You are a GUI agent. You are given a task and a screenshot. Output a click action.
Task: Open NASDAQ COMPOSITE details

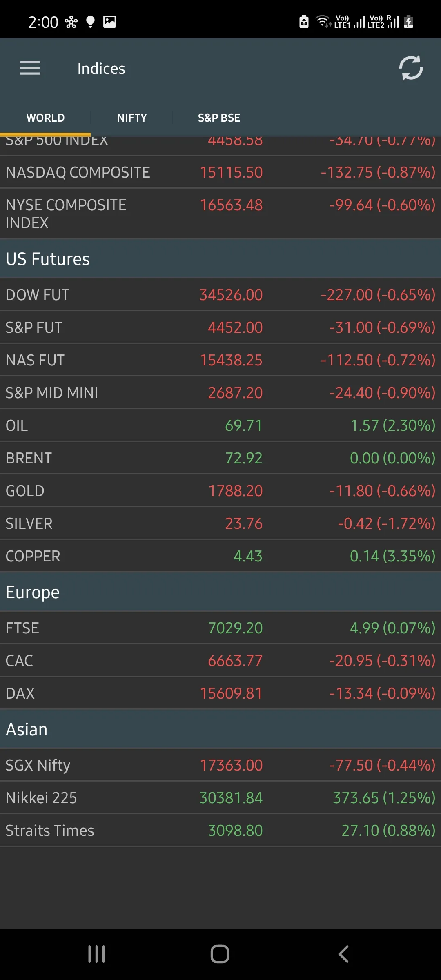pos(220,172)
